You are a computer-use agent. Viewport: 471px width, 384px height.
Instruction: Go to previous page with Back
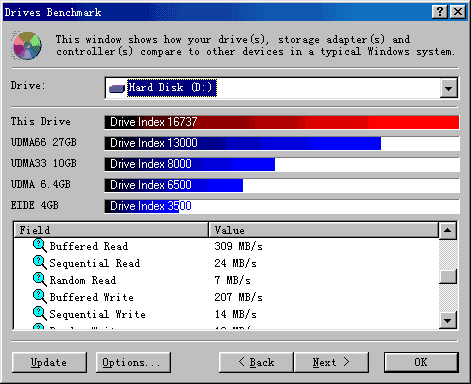click(x=256, y=362)
